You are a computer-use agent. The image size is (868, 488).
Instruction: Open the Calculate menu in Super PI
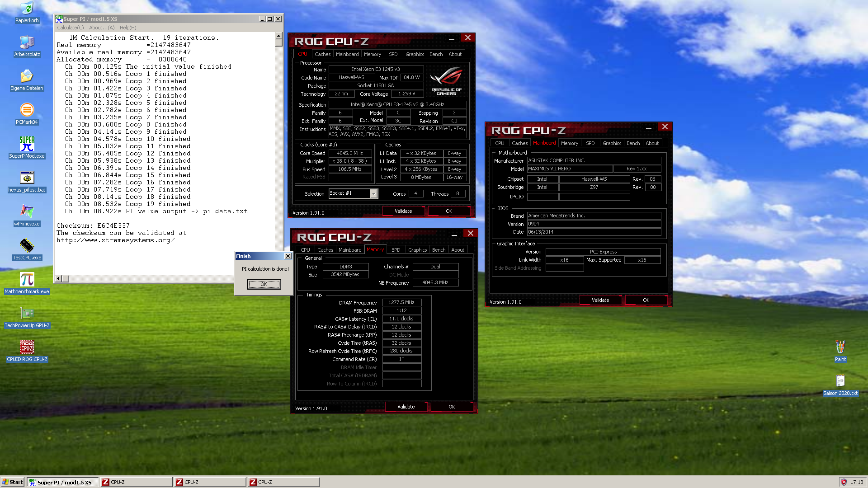pyautogui.click(x=70, y=28)
